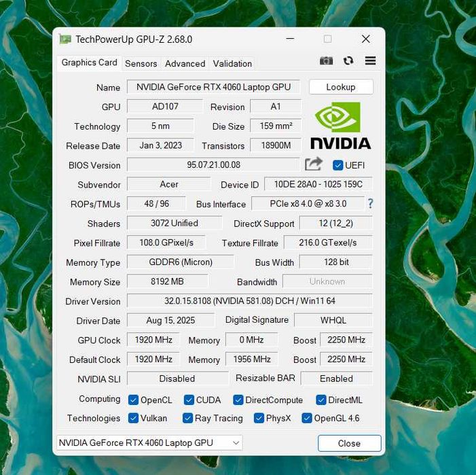
Task: Toggle the Ray Tracing checkbox
Action: tap(187, 418)
